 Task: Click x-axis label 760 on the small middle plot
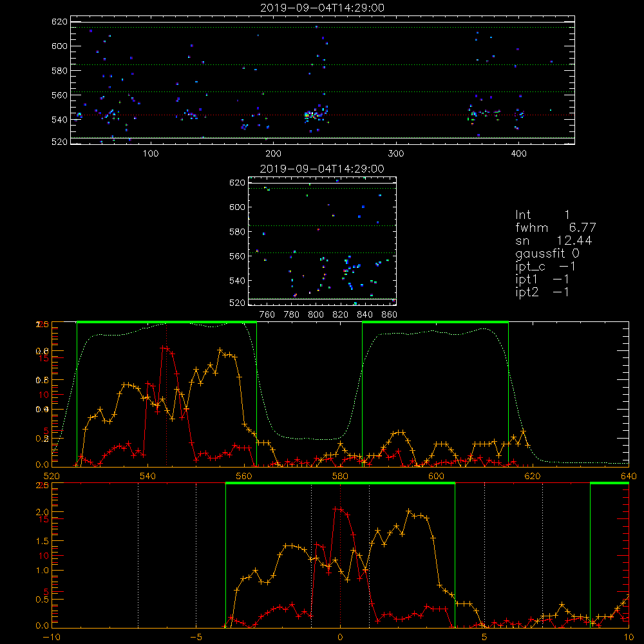pyautogui.click(x=267, y=315)
